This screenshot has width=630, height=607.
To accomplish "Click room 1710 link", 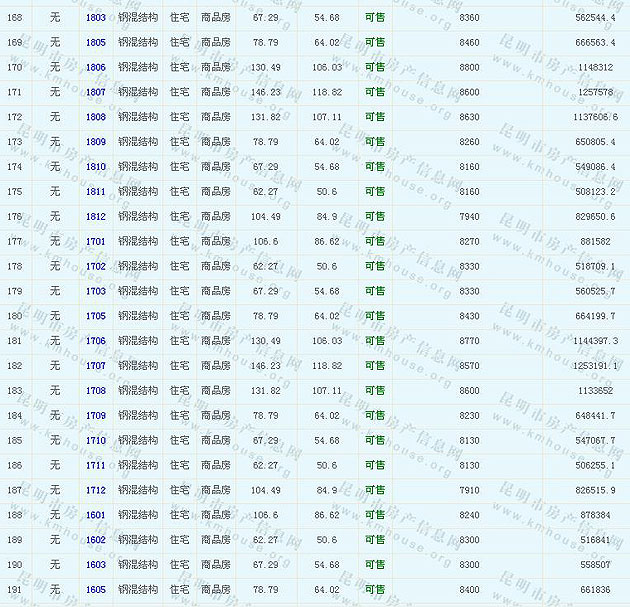I will click(x=96, y=440).
